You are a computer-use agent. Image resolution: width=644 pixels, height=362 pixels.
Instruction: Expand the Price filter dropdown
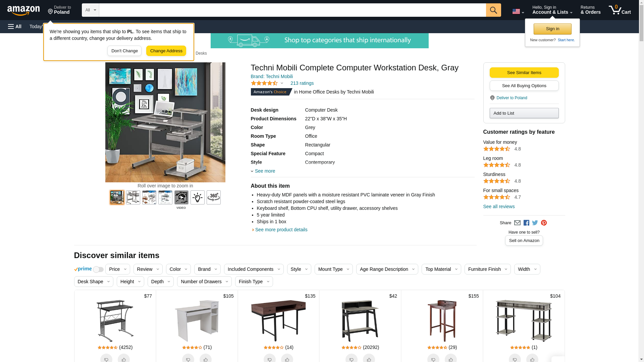[118, 269]
